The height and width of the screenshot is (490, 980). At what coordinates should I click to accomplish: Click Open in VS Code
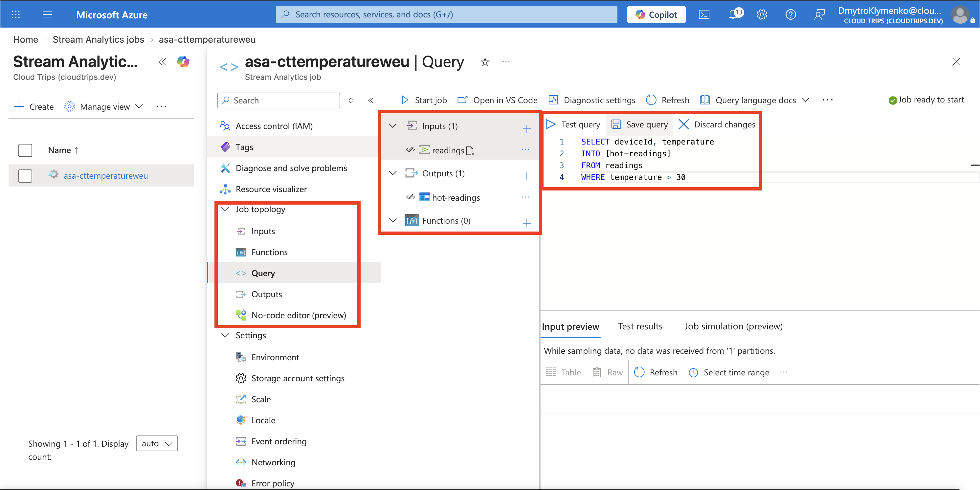tap(497, 100)
